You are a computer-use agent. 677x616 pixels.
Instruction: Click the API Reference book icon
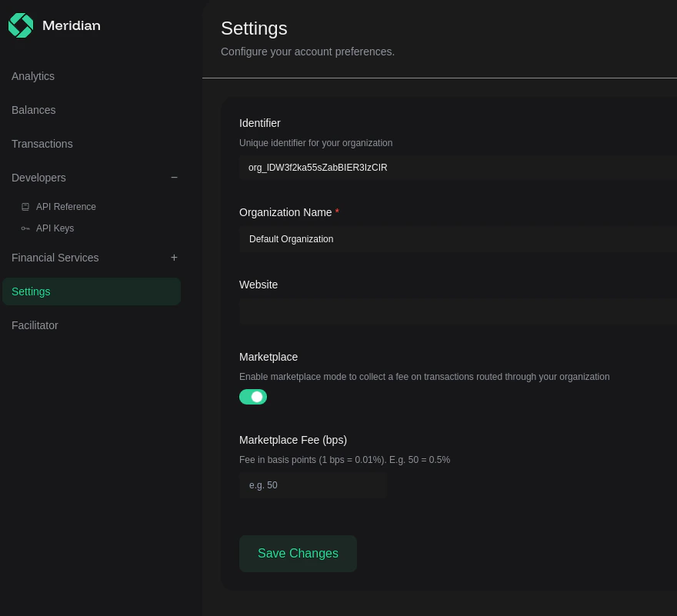click(25, 207)
